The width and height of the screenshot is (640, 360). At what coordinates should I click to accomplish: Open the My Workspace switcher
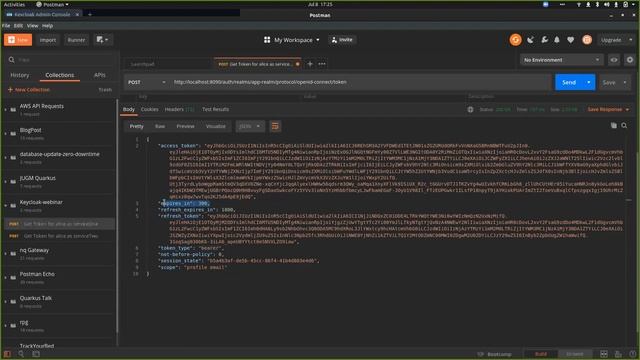tap(291, 40)
